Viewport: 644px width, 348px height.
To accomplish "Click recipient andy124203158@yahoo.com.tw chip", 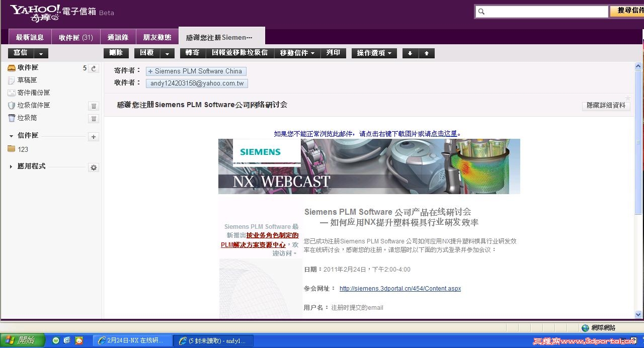I will click(x=197, y=83).
